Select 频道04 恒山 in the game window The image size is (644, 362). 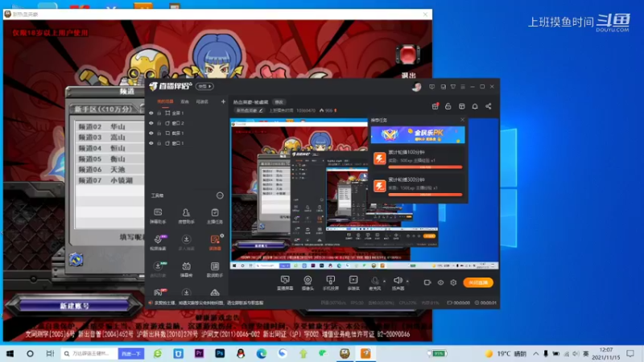tap(109, 148)
